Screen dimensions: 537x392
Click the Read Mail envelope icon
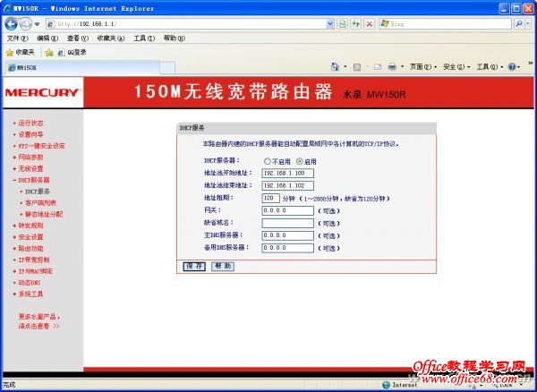click(378, 67)
